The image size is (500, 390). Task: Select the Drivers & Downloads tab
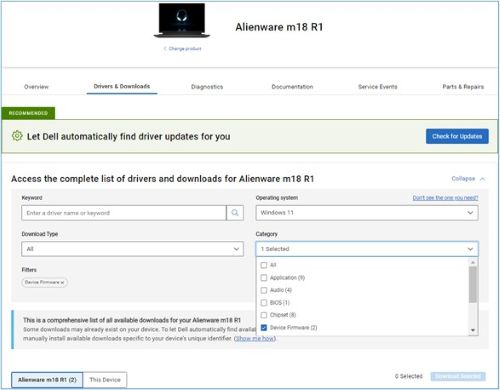122,86
